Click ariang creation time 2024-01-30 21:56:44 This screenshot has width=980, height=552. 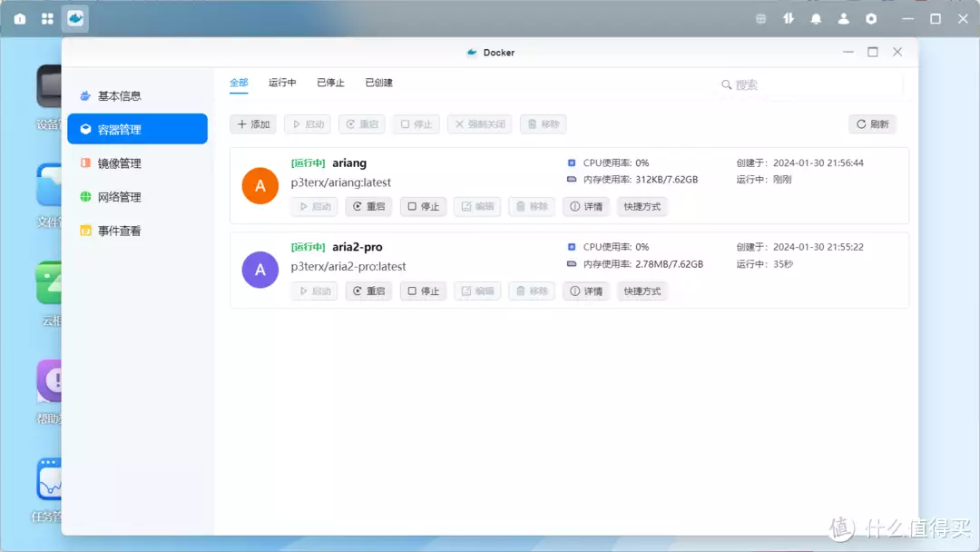pos(818,163)
